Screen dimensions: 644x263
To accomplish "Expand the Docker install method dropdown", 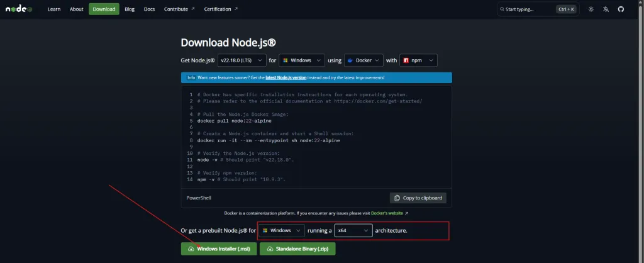I will point(364,60).
